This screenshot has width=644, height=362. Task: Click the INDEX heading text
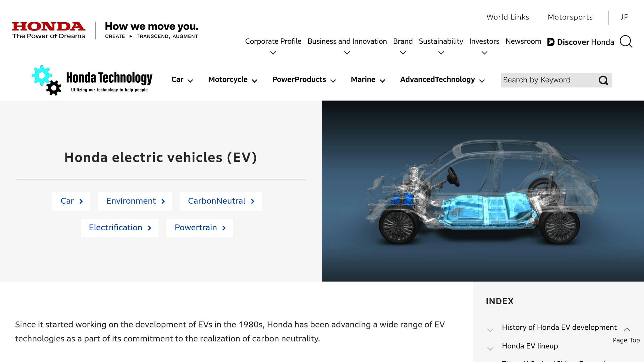[500, 301]
